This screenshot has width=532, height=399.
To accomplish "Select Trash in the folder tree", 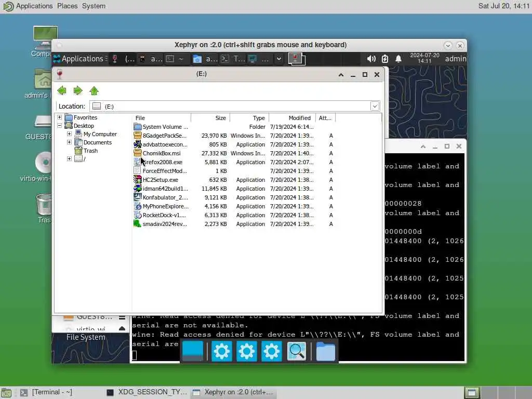I will tap(90, 151).
